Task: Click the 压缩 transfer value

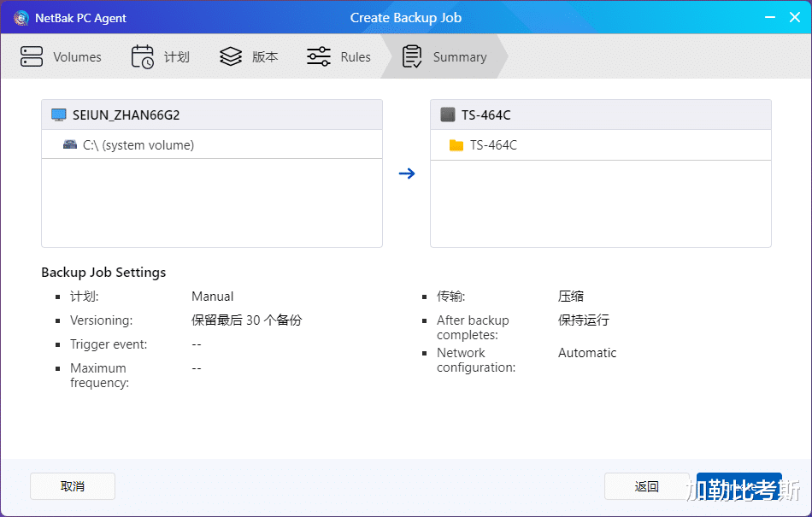Action: [x=571, y=297]
